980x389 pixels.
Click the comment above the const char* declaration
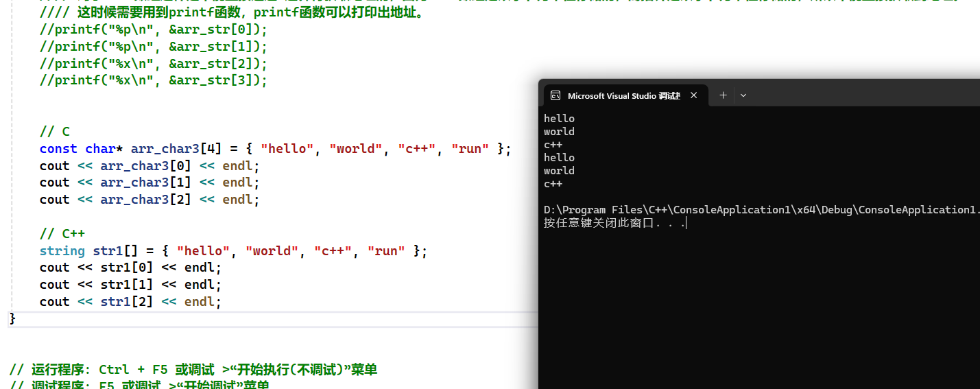click(54, 132)
